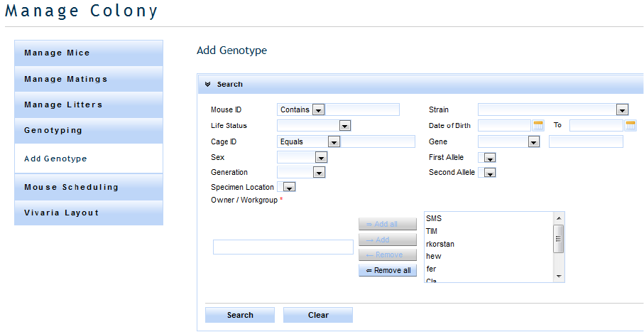Open the Life Status dropdown
644x332 pixels.
tap(344, 126)
